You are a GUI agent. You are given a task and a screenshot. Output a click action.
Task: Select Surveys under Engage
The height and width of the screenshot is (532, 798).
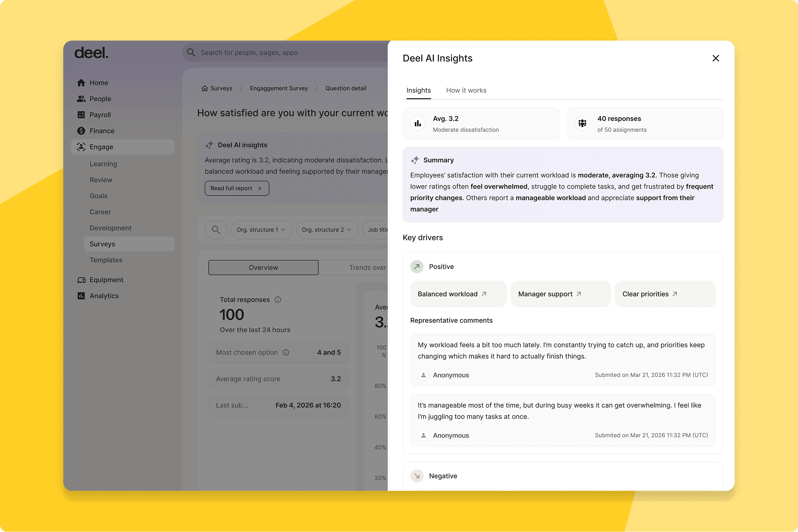pyautogui.click(x=129, y=244)
